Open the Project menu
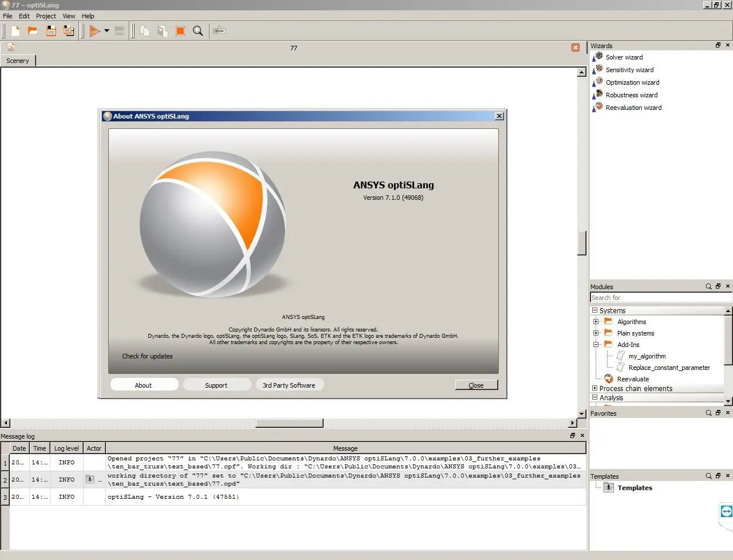 coord(46,16)
